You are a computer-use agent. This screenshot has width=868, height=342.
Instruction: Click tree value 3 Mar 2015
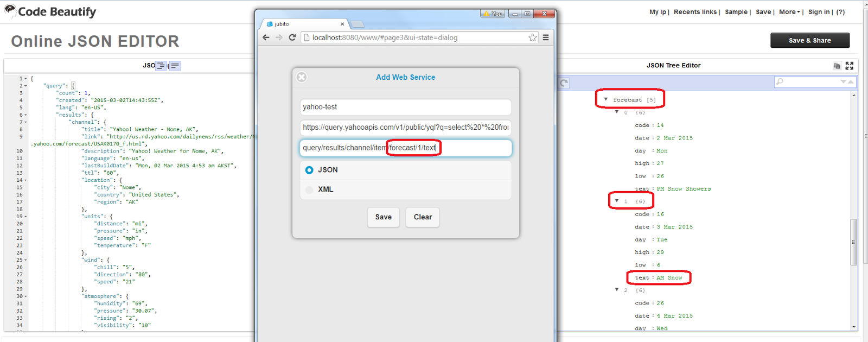point(674,227)
